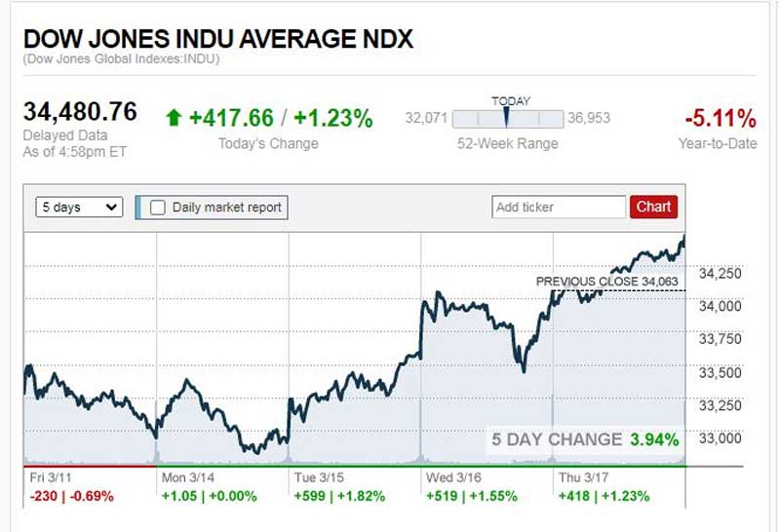The height and width of the screenshot is (532, 780).
Task: Open the 5 days range dropdown
Action: point(79,207)
